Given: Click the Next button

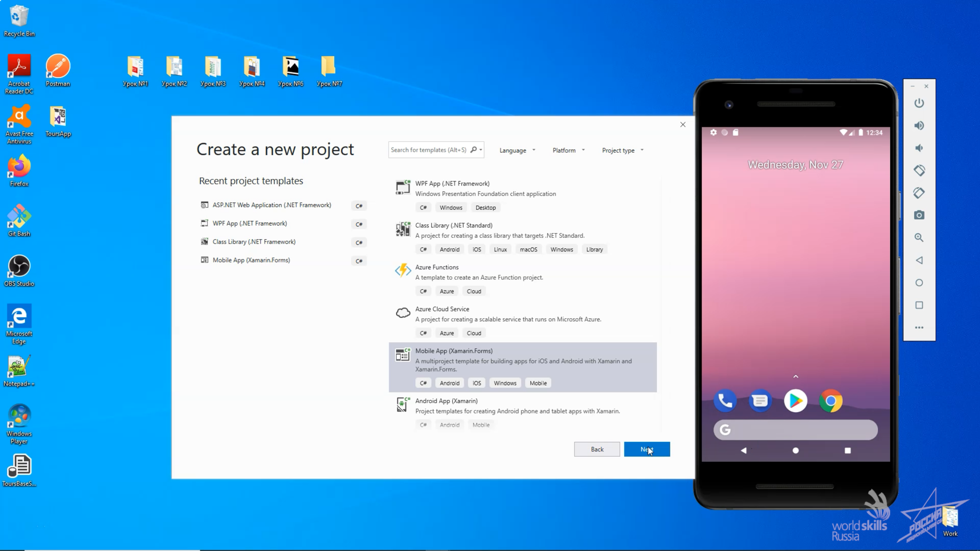Looking at the screenshot, I should (x=647, y=449).
